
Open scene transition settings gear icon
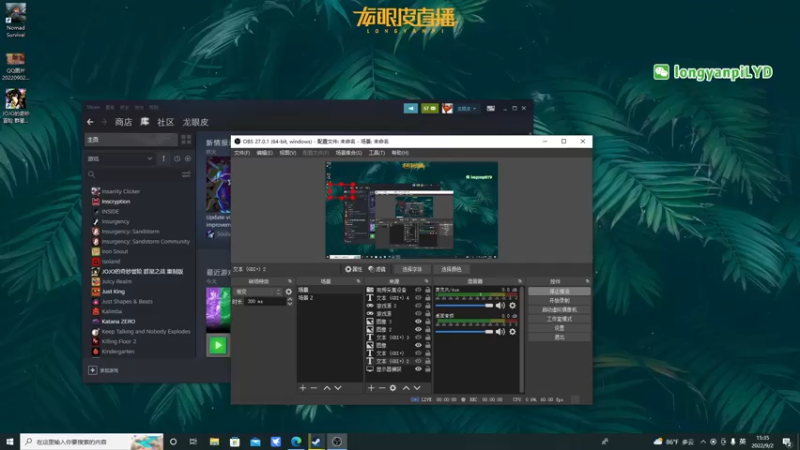point(289,292)
